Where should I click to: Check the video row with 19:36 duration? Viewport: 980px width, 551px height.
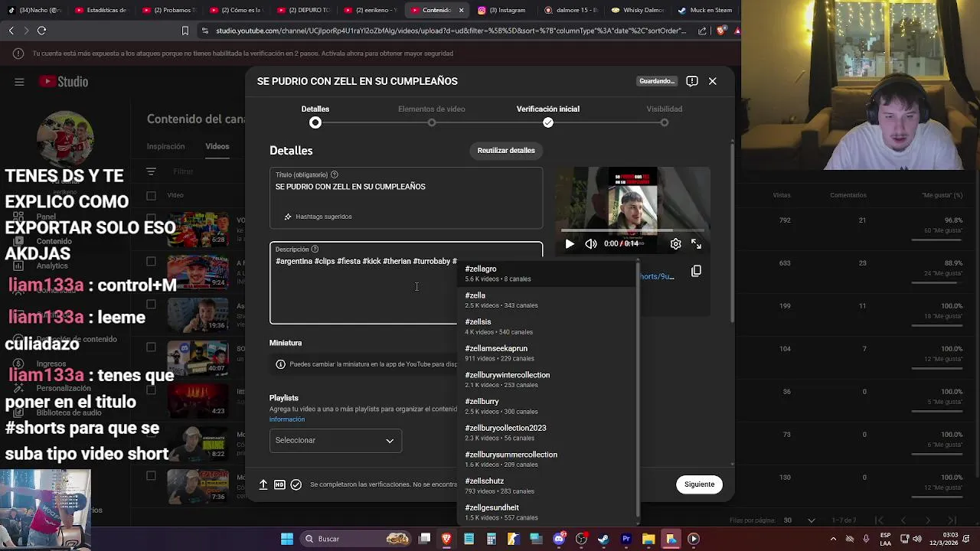151,305
